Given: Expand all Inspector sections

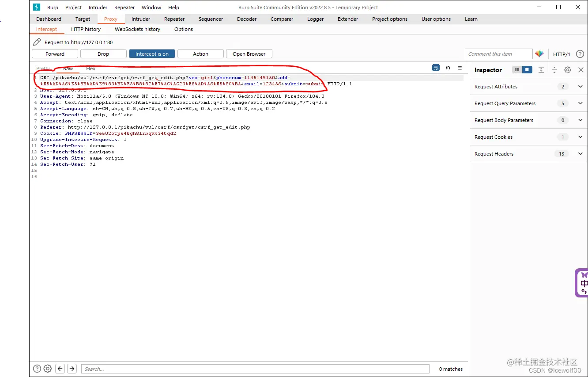Looking at the screenshot, I should (541, 70).
